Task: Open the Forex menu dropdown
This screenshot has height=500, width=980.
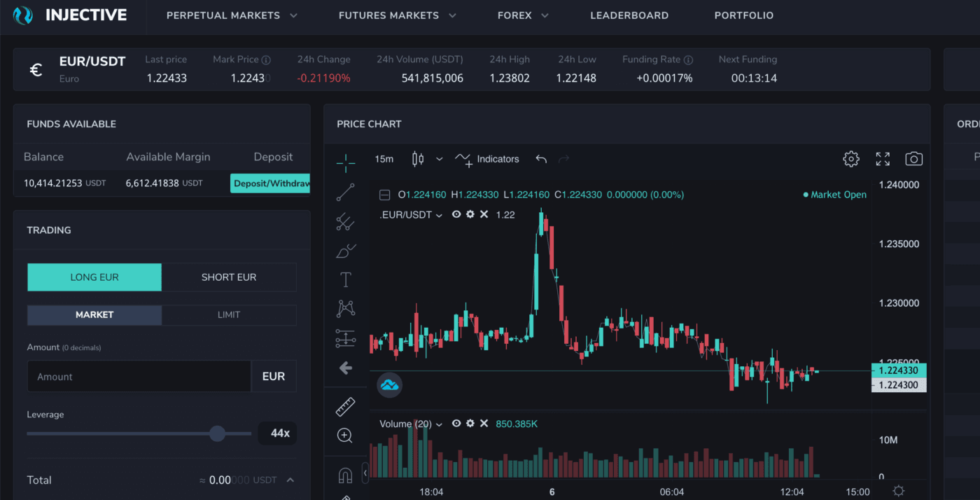Action: [x=523, y=15]
